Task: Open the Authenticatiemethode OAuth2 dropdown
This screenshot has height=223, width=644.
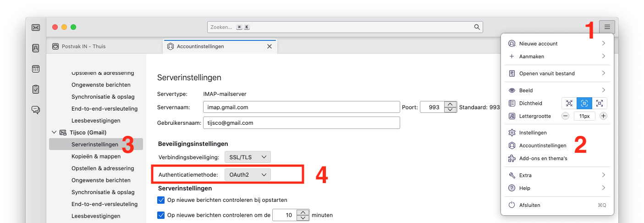Action: [x=248, y=175]
